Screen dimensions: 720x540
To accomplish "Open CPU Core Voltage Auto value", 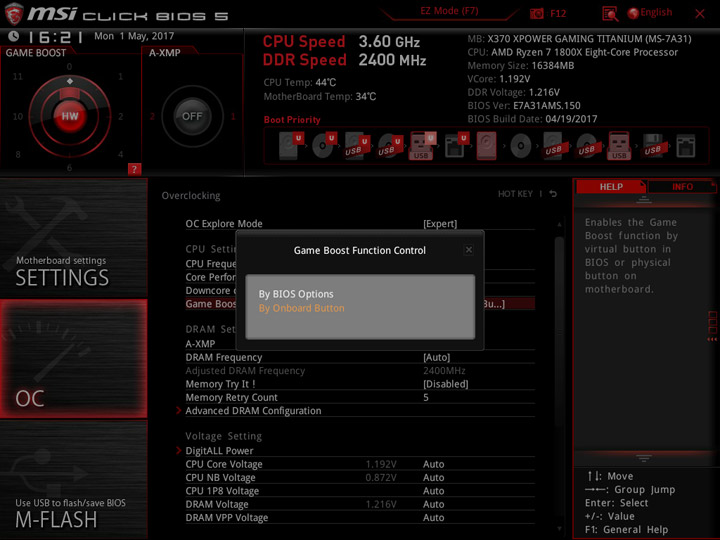I will click(433, 464).
